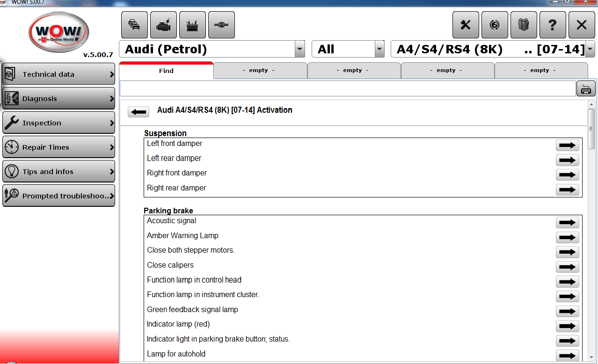The height and width of the screenshot is (364, 598).
Task: Select 'Acoustic signal' text
Action: [172, 221]
